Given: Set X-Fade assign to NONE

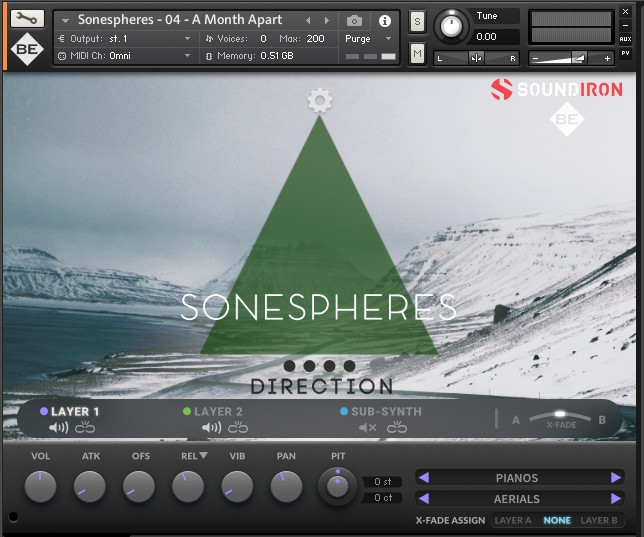Looking at the screenshot, I should [x=557, y=520].
